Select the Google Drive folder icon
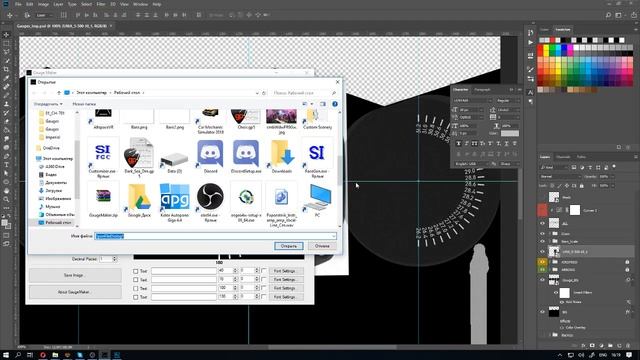This screenshot has height=360, width=640. [x=139, y=201]
